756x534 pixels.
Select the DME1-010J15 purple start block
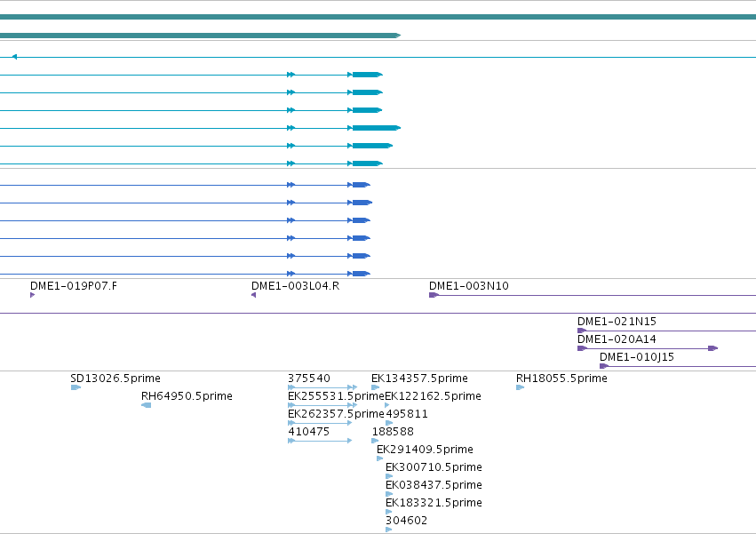(603, 366)
